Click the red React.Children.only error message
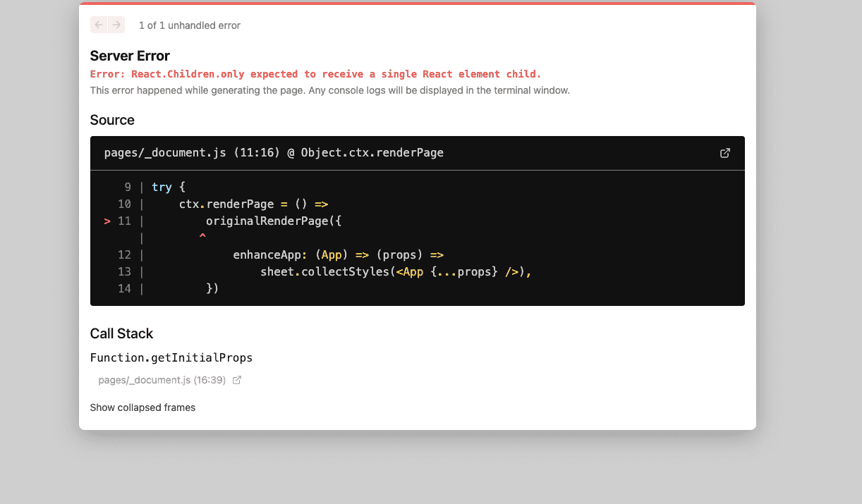Screen dimensions: 862x504 point(315,74)
